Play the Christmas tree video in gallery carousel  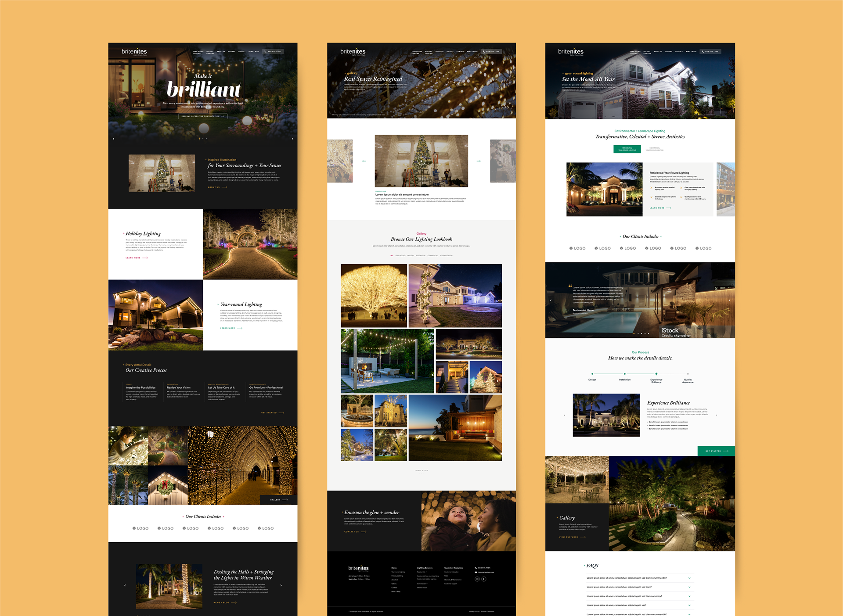[x=421, y=161]
